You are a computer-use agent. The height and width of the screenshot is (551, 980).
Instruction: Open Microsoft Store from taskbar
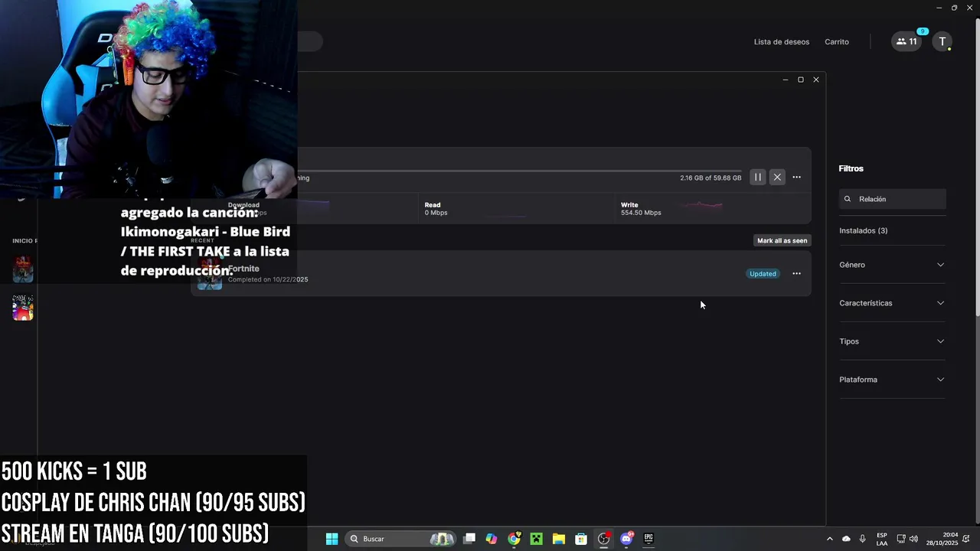(581, 539)
